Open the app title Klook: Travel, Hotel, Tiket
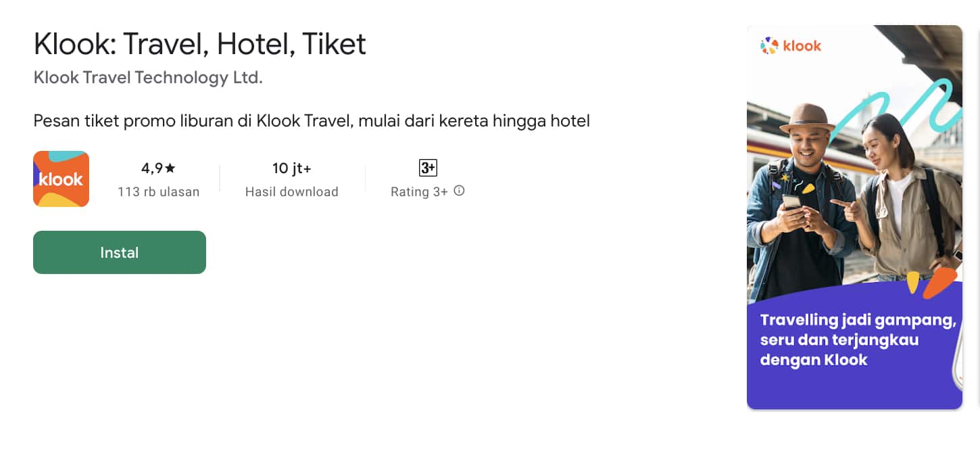Screen dimensions: 980x456 pyautogui.click(x=200, y=43)
